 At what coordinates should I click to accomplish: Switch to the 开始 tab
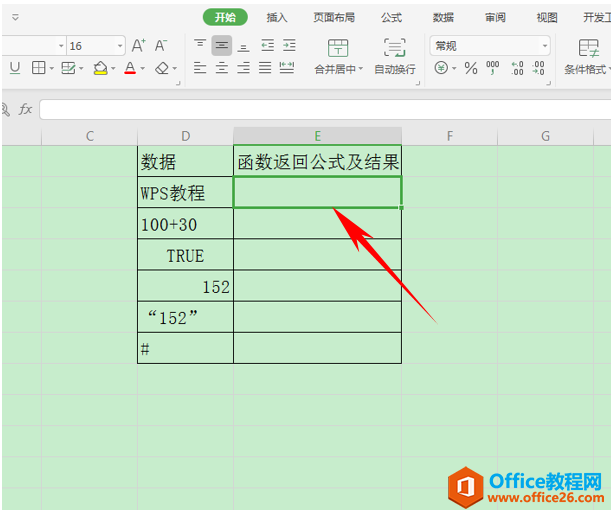225,17
